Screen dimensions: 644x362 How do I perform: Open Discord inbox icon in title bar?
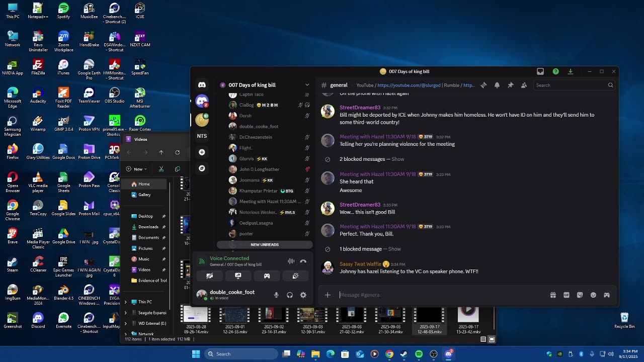[540, 71]
